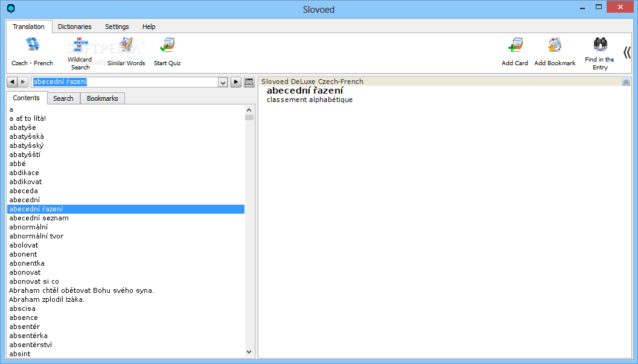Open Wildcard Search tool
Image resolution: width=638 pixels, height=364 pixels.
(80, 53)
